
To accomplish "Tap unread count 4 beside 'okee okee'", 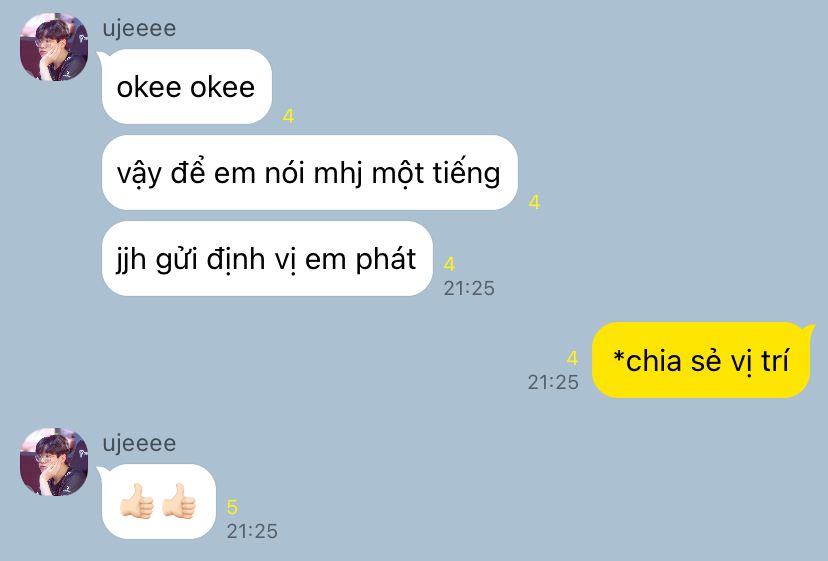I will 288,116.
